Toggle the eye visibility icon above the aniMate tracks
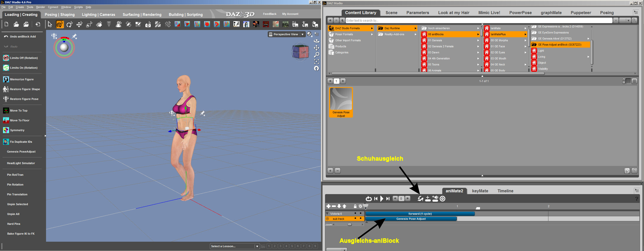The image size is (644, 251). [360, 206]
